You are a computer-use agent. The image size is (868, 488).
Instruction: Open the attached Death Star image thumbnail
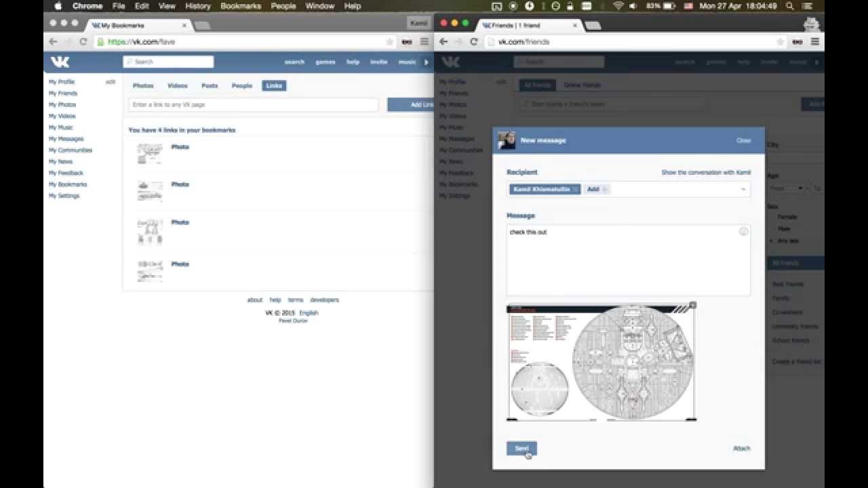tap(601, 362)
